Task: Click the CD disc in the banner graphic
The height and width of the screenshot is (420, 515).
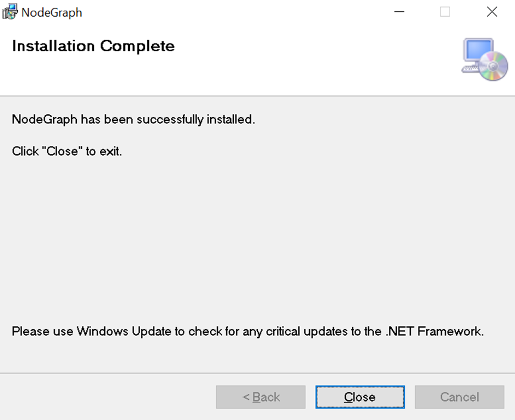Action: coord(494,66)
